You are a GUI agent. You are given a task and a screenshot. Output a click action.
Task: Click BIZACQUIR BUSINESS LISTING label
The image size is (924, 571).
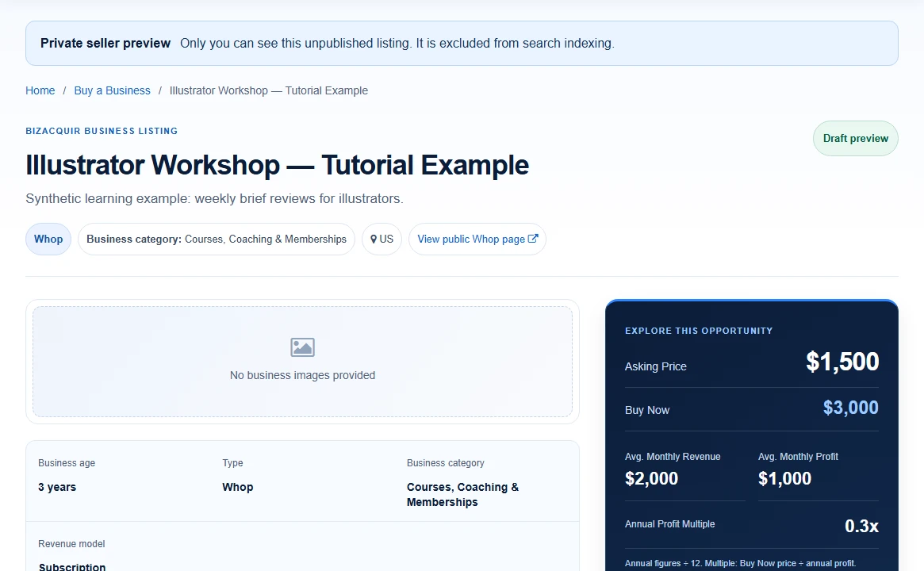pyautogui.click(x=102, y=131)
